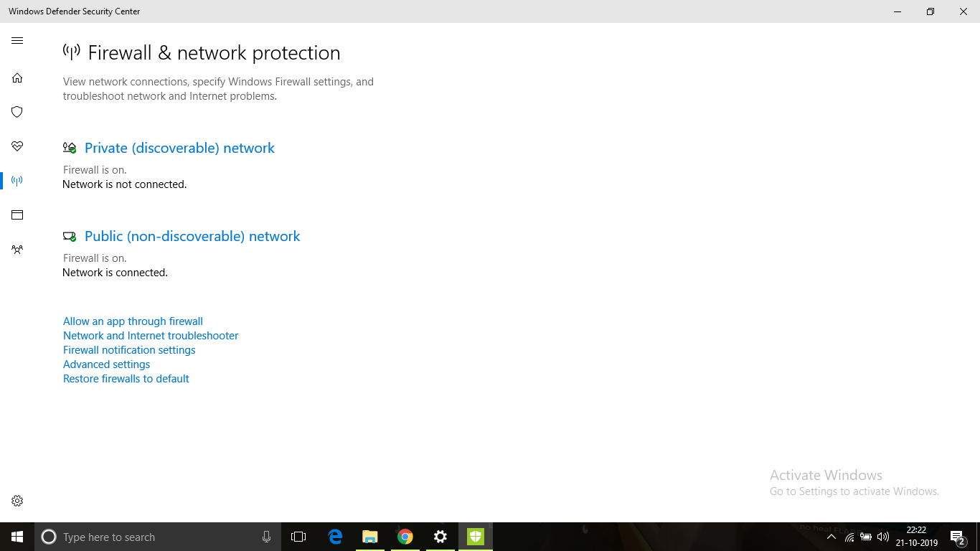Open Virus & threat protection shield icon
The image size is (980, 551).
tap(17, 112)
